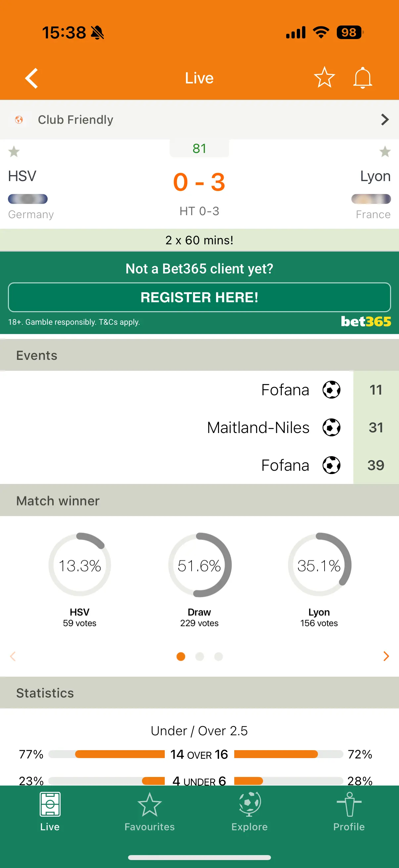Screen dimensions: 399x868
Task: Go to next poll with right arrow
Action: click(x=386, y=656)
